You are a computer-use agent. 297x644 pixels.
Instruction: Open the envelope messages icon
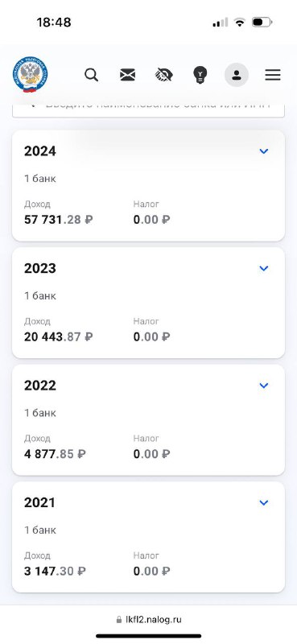click(128, 75)
